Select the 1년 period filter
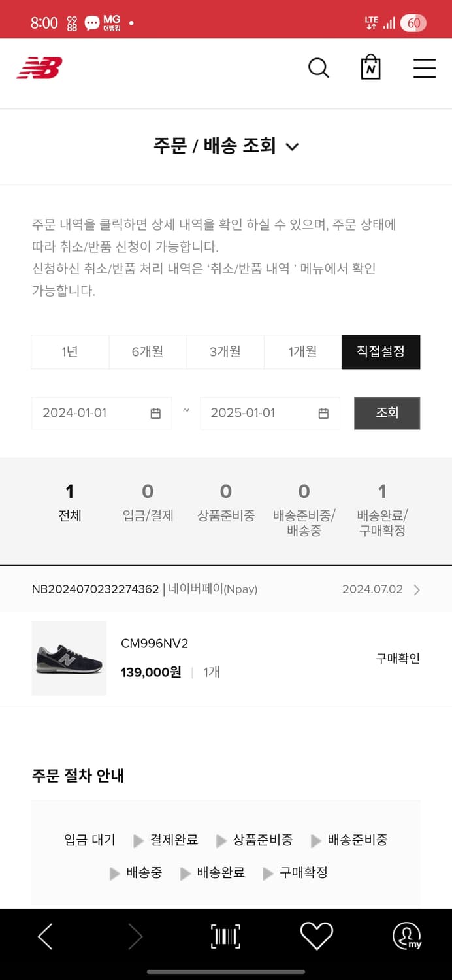The width and height of the screenshot is (452, 980). [70, 351]
